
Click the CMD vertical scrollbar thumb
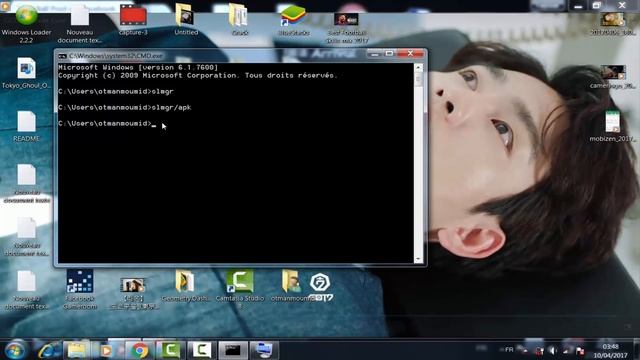[418, 79]
